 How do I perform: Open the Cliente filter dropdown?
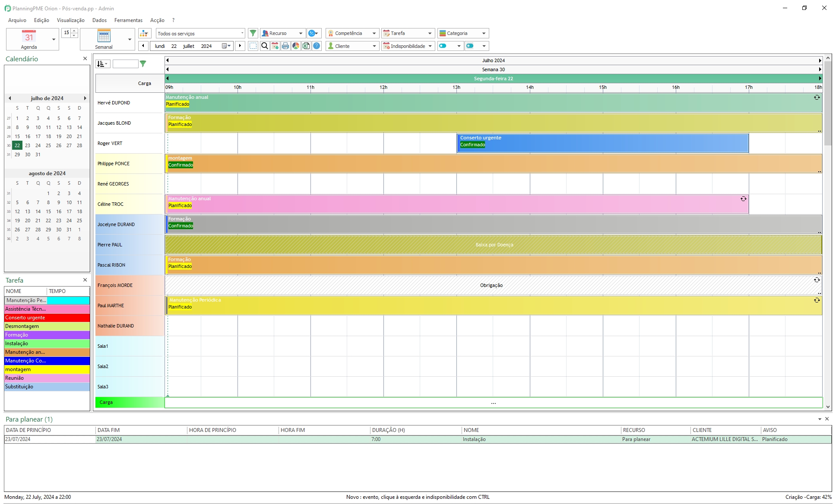[352, 46]
